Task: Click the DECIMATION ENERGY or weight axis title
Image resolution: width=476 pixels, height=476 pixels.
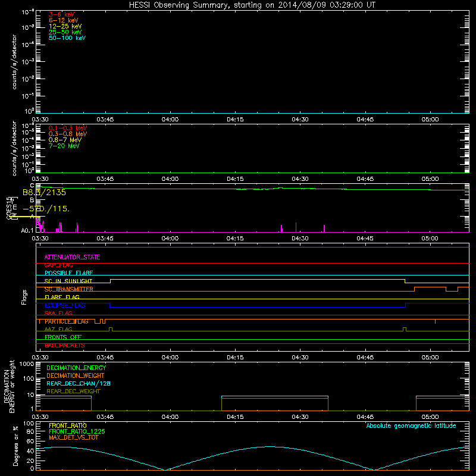Action: (x=9, y=386)
